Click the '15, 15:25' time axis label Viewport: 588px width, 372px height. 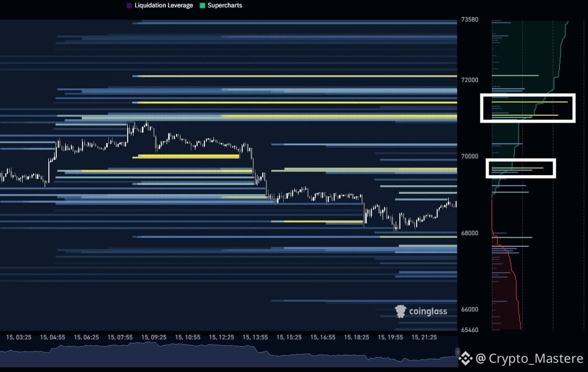289,337
